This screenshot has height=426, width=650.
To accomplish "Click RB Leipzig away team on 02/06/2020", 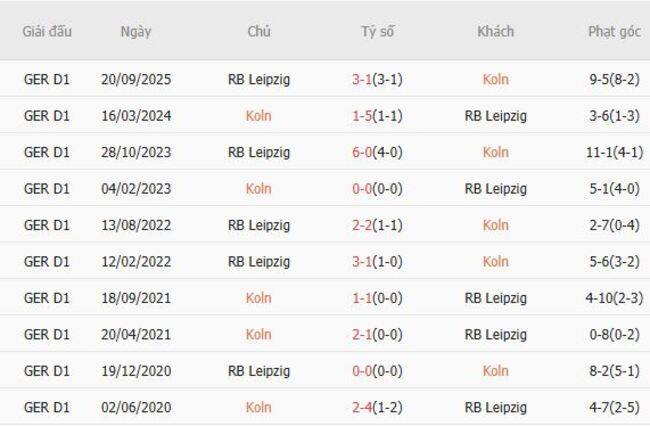I will (x=495, y=407).
